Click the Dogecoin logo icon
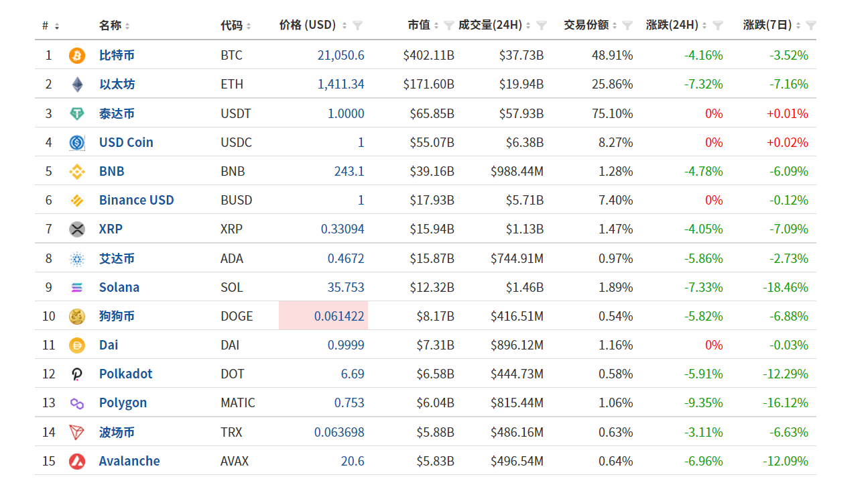The image size is (868, 479). tap(76, 315)
